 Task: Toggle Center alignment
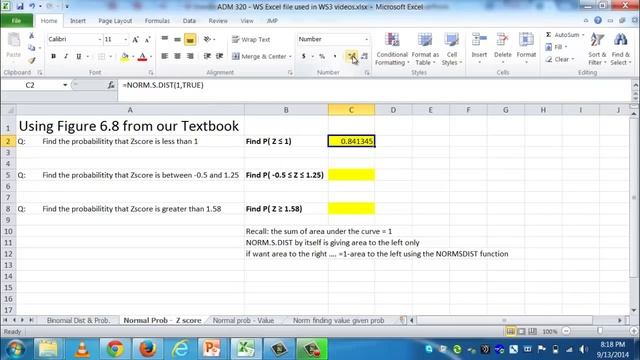tap(177, 56)
